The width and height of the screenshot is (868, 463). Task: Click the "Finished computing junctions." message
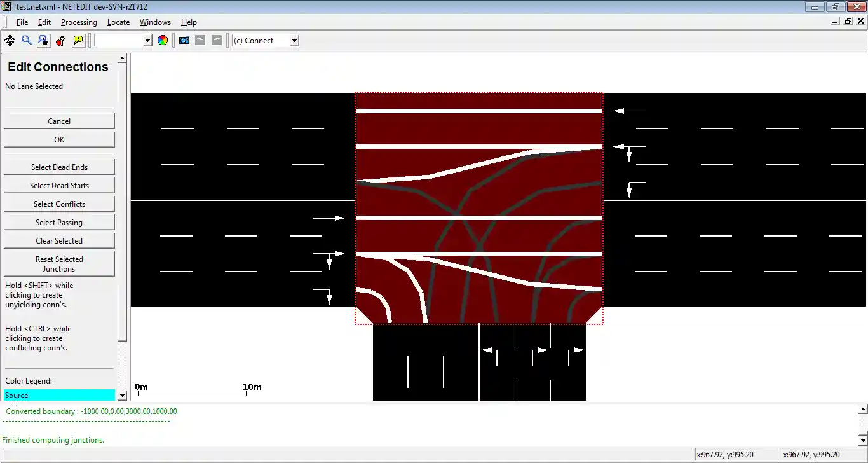click(x=53, y=440)
